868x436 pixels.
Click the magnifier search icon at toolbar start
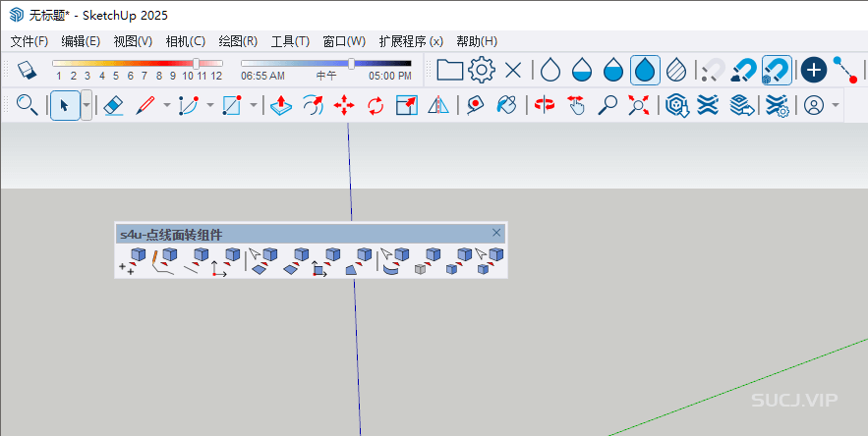point(27,104)
